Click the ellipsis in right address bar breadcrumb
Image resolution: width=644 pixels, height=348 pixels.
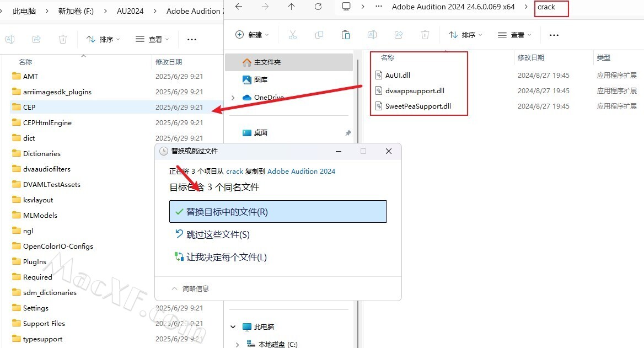coord(379,7)
